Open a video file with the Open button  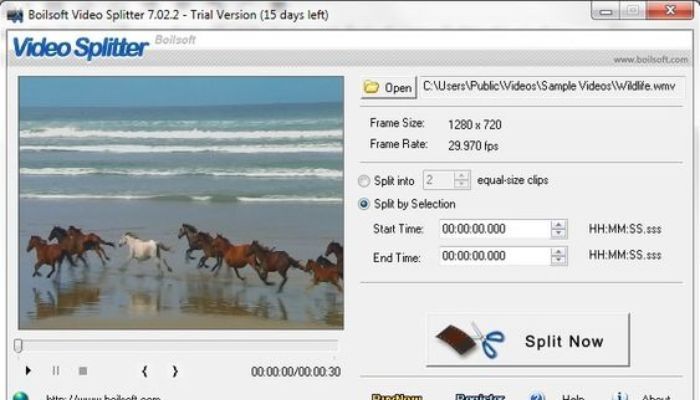point(388,87)
